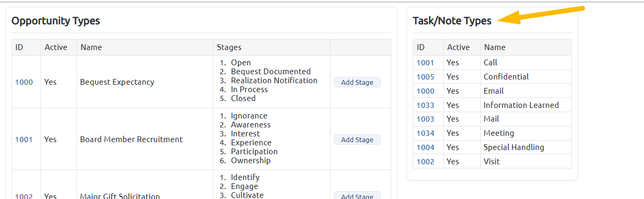
Task: Click the Mail name cell
Action: coord(526,119)
